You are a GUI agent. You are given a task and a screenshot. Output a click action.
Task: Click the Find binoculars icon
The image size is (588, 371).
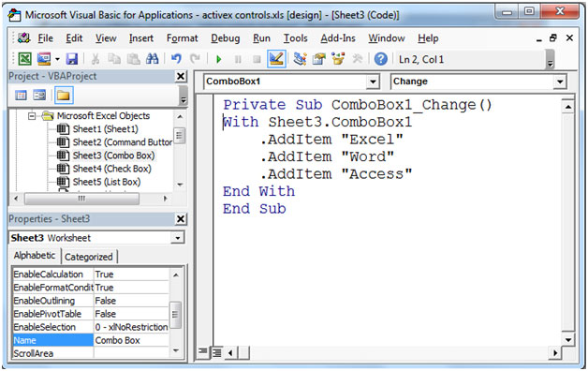(x=153, y=59)
